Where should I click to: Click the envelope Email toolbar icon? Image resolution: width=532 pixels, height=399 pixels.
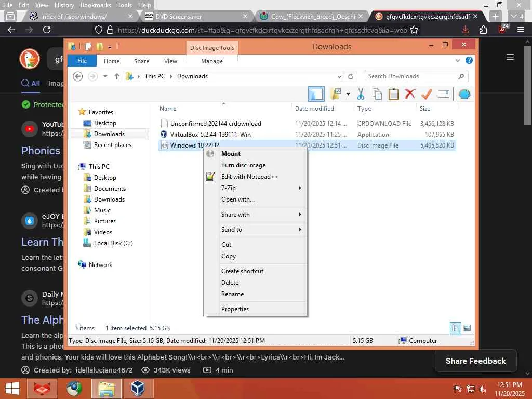(444, 94)
